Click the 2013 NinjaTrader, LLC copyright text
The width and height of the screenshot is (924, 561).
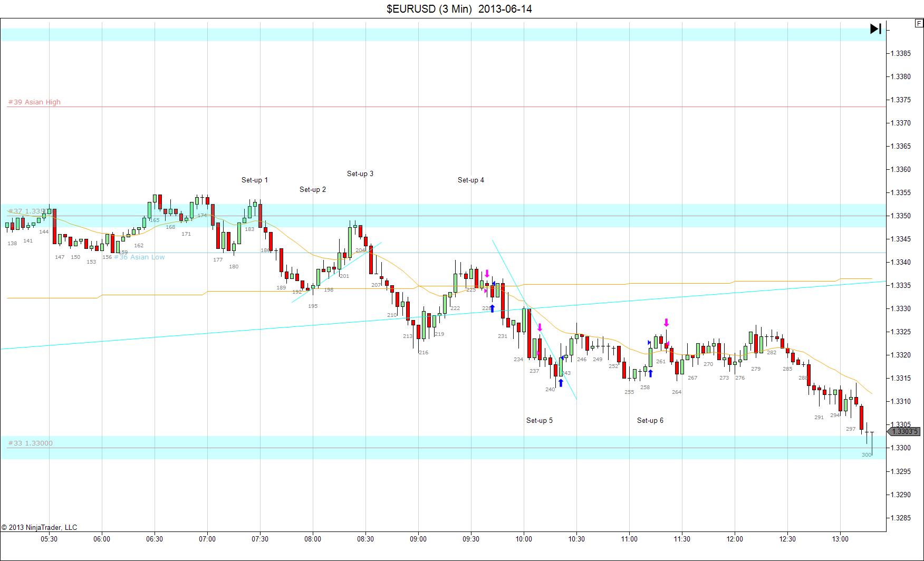pos(39,527)
